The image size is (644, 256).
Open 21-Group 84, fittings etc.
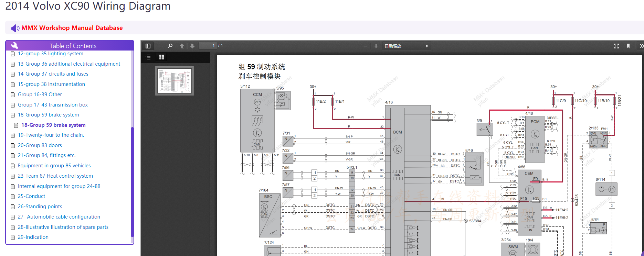46,155
